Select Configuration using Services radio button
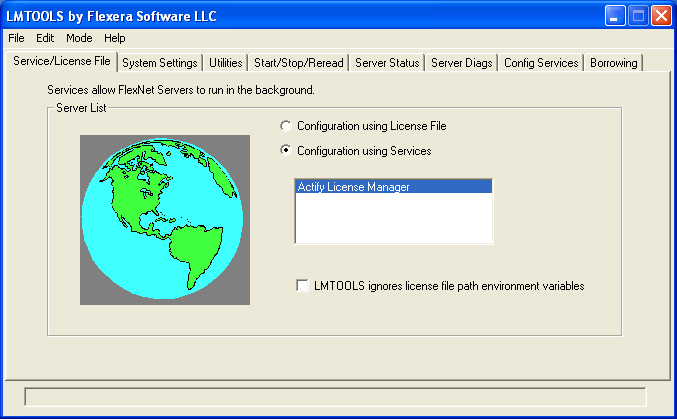The image size is (677, 419). point(287,151)
